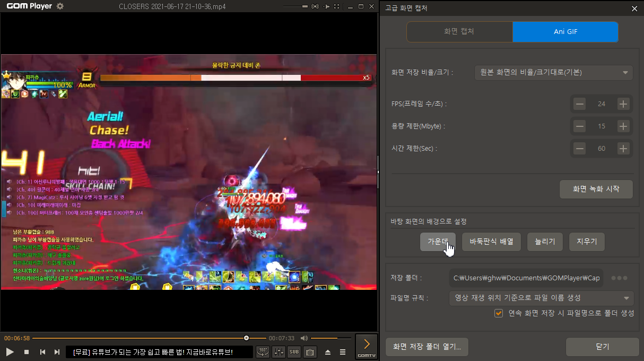The height and width of the screenshot is (361, 644).
Task: Open the 360° VR video mode
Action: (x=263, y=352)
